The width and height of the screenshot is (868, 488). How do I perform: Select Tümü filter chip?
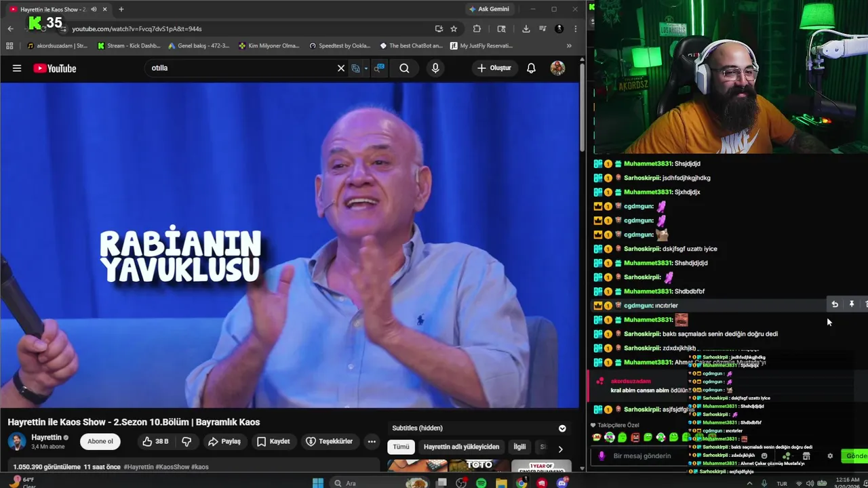pos(401,447)
